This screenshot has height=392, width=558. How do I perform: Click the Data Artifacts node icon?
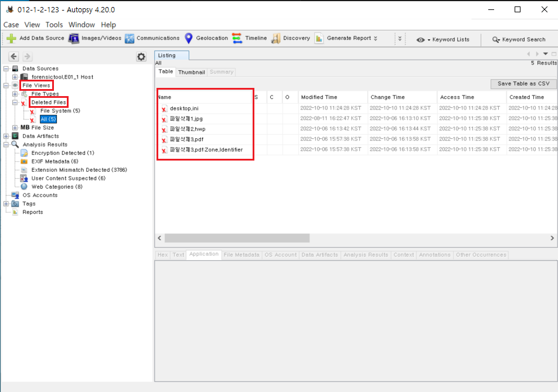(15, 136)
